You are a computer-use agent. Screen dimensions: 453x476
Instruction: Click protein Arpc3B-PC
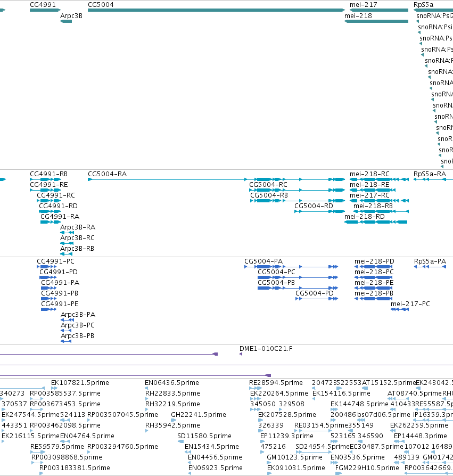tap(78, 325)
